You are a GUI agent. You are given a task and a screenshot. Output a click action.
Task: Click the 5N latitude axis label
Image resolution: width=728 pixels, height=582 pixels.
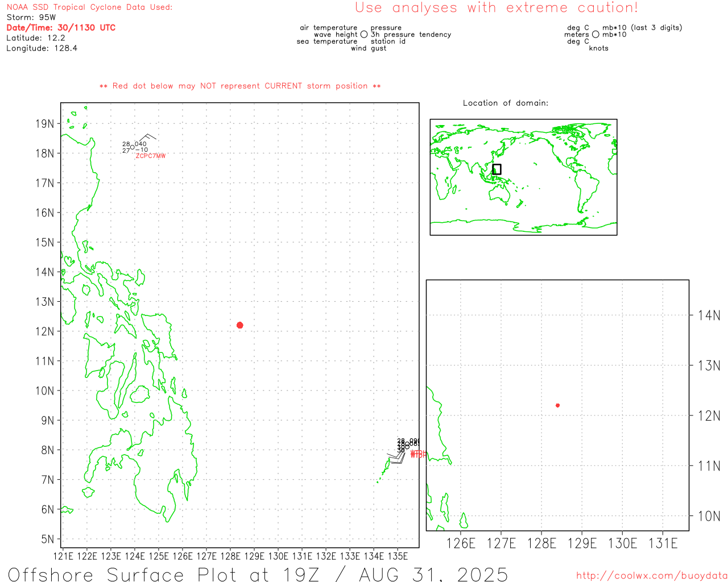(x=48, y=539)
